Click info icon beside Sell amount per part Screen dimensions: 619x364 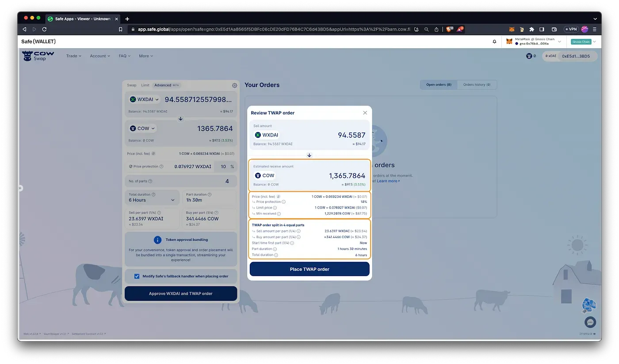pos(298,231)
